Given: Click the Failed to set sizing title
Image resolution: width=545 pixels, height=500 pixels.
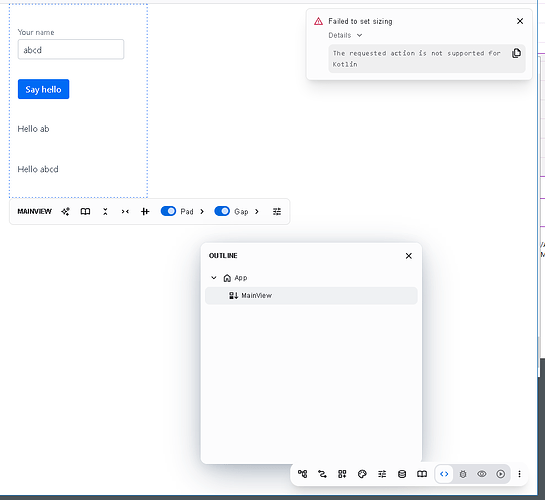Looking at the screenshot, I should (360, 21).
